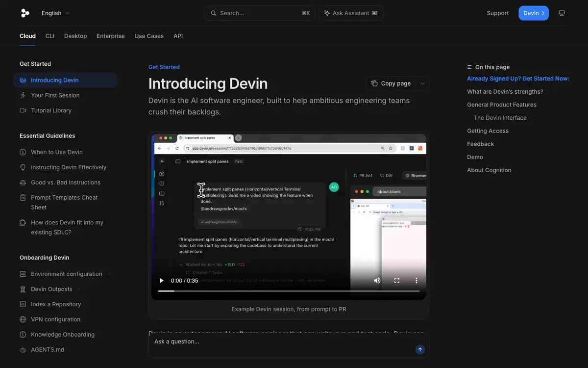Click the AGENTS.md robot icon
This screenshot has height=368, width=588.
(x=23, y=350)
